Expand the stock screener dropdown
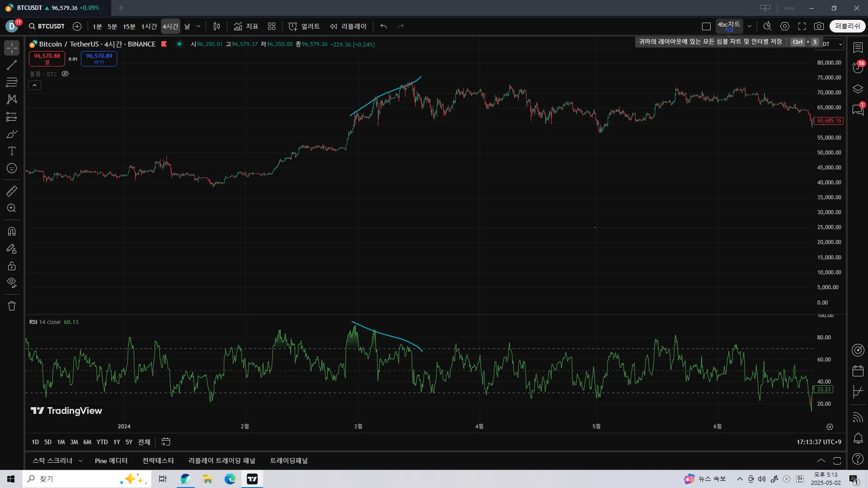Viewport: 868px width, 488px height. coord(80,461)
